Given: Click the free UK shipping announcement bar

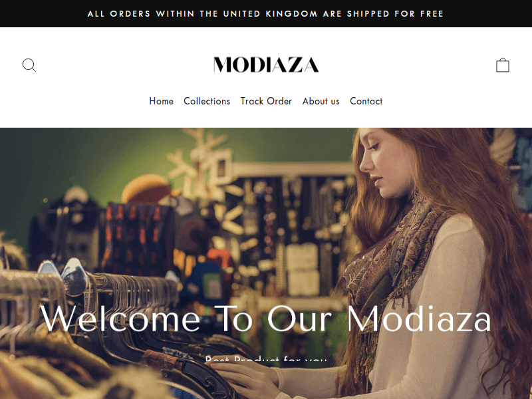Looking at the screenshot, I should [266, 13].
